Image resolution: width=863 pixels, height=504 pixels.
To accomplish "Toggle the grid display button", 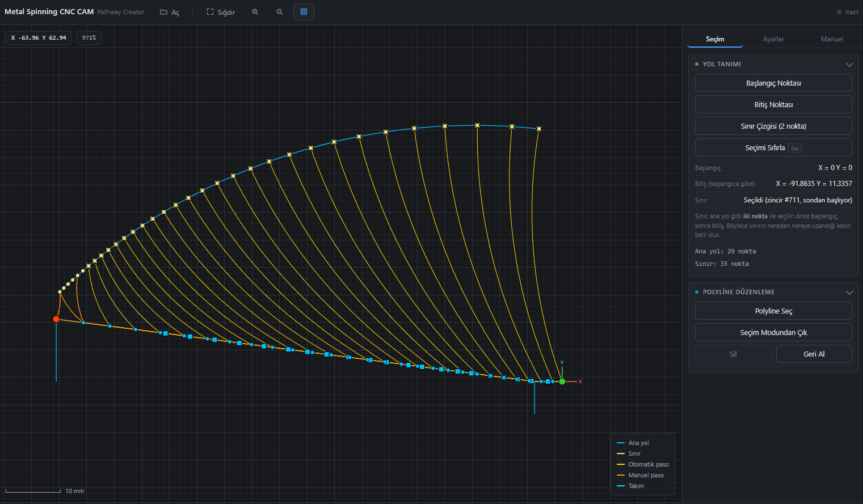I will coord(304,12).
